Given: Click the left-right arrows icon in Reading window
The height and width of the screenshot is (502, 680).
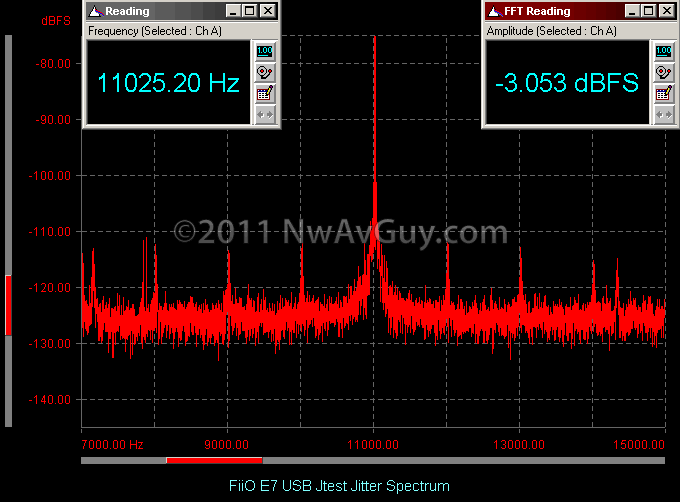Looking at the screenshot, I should coord(265,114).
